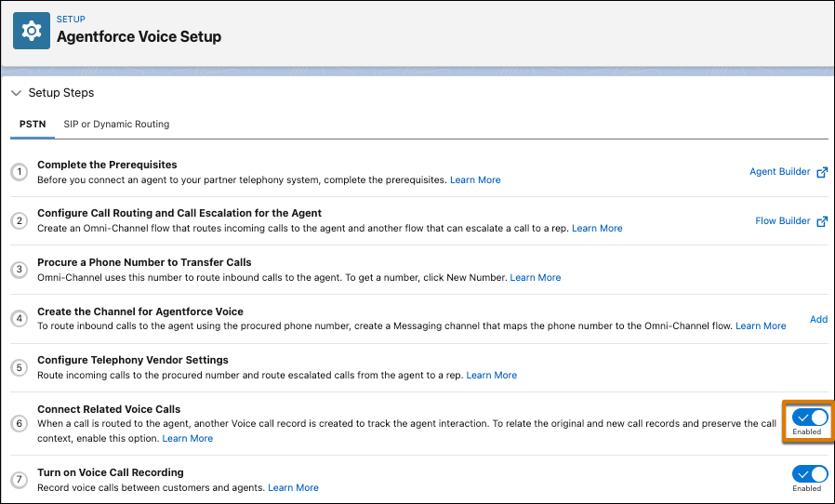Viewport: 835px width, 504px height.
Task: Switch to SIP or Dynamic Routing tab
Action: [x=116, y=124]
